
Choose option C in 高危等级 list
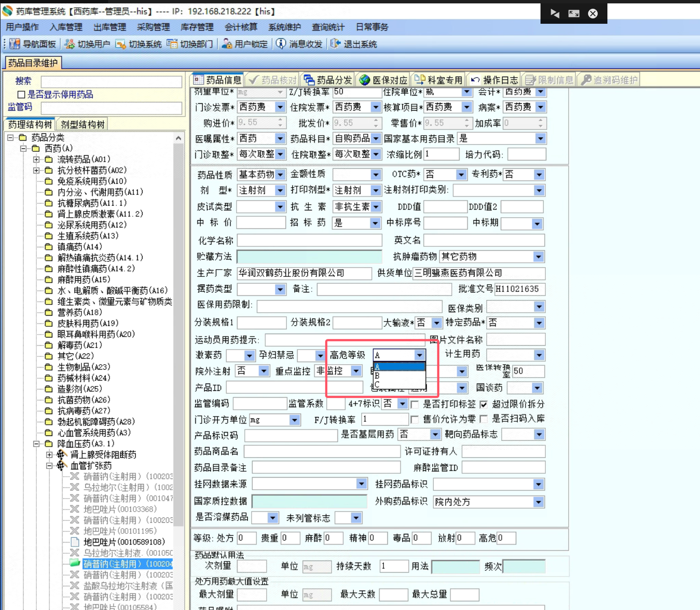click(399, 385)
